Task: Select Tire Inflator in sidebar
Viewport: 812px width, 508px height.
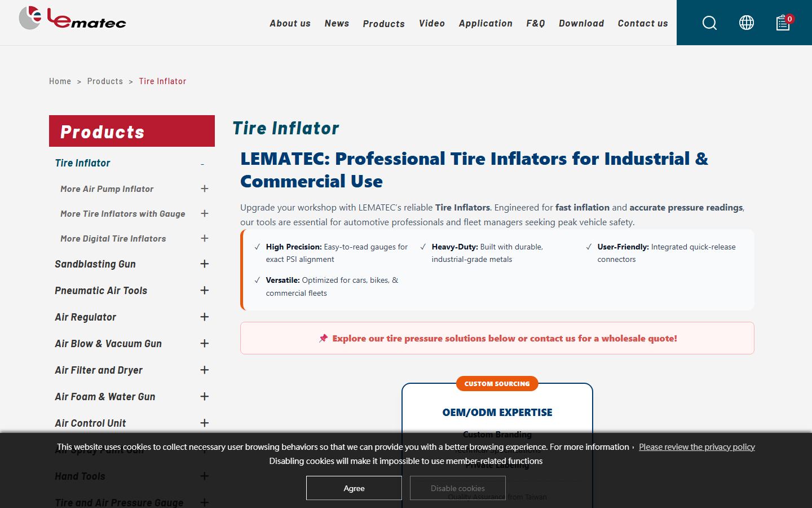Action: point(82,163)
